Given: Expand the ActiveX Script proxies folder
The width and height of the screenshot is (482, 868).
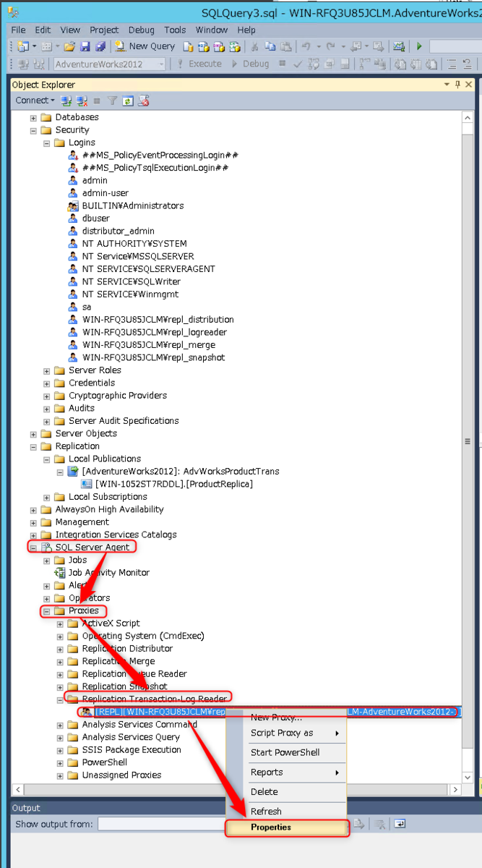Looking at the screenshot, I should (60, 624).
